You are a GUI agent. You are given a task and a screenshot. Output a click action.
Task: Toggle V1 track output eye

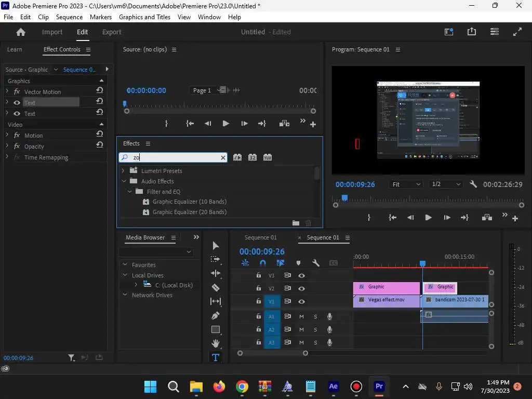click(301, 301)
